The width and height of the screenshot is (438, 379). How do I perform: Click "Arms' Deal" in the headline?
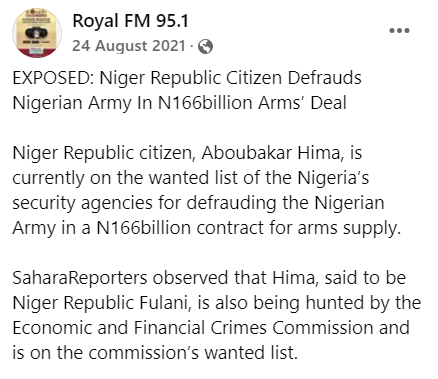(302, 103)
